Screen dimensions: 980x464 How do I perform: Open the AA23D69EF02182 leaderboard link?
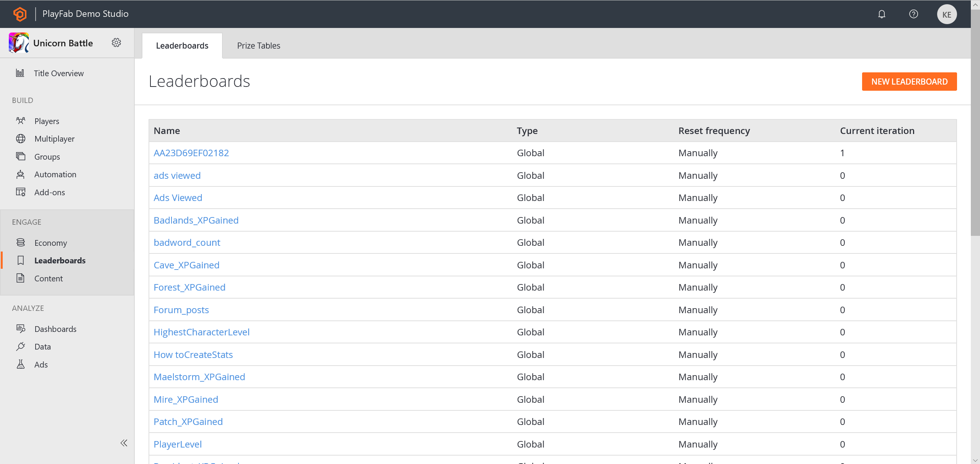coord(191,153)
